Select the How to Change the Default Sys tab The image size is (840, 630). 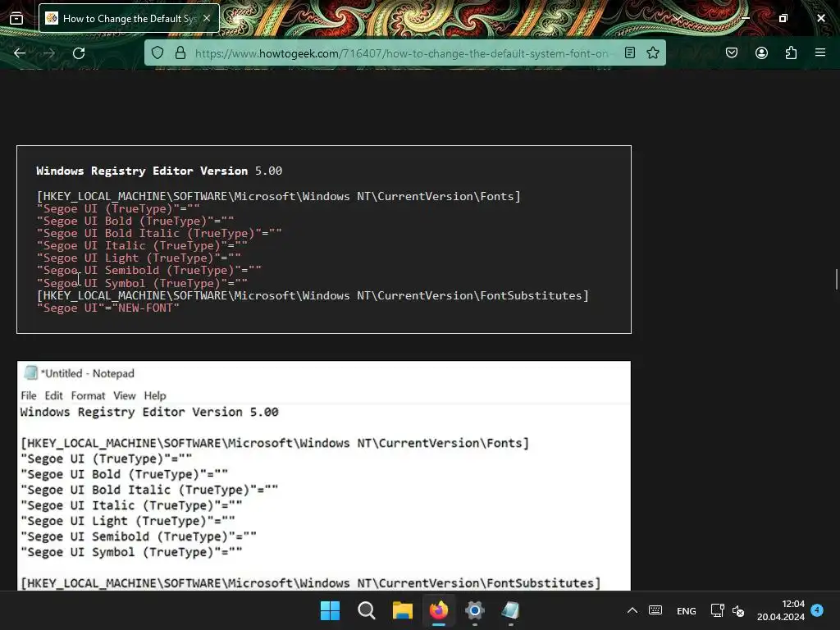[x=129, y=18]
